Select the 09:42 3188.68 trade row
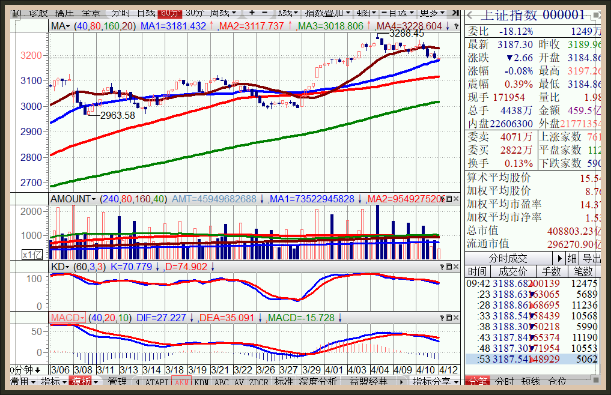The height and width of the screenshot is (395, 611). coord(532,284)
